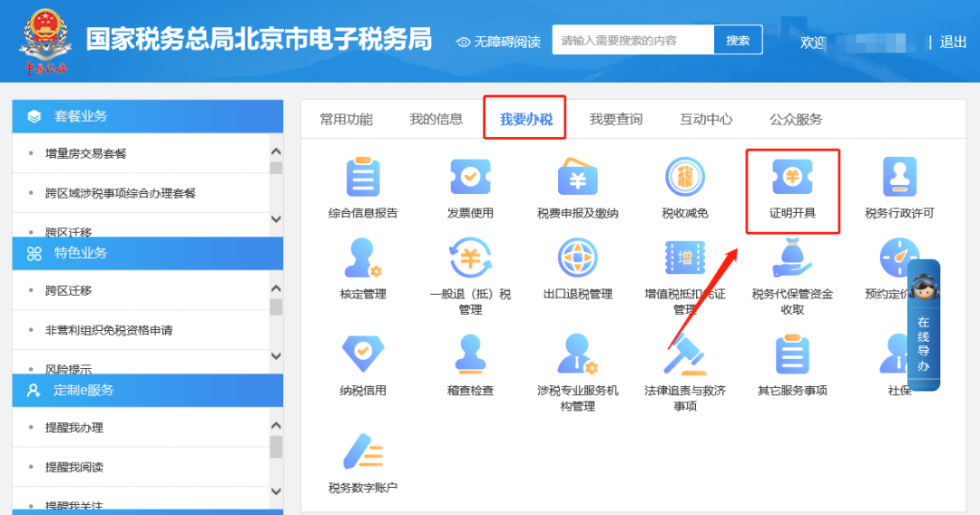Open the 公众服务 tab
This screenshot has width=980, height=515.
pyautogui.click(x=797, y=120)
